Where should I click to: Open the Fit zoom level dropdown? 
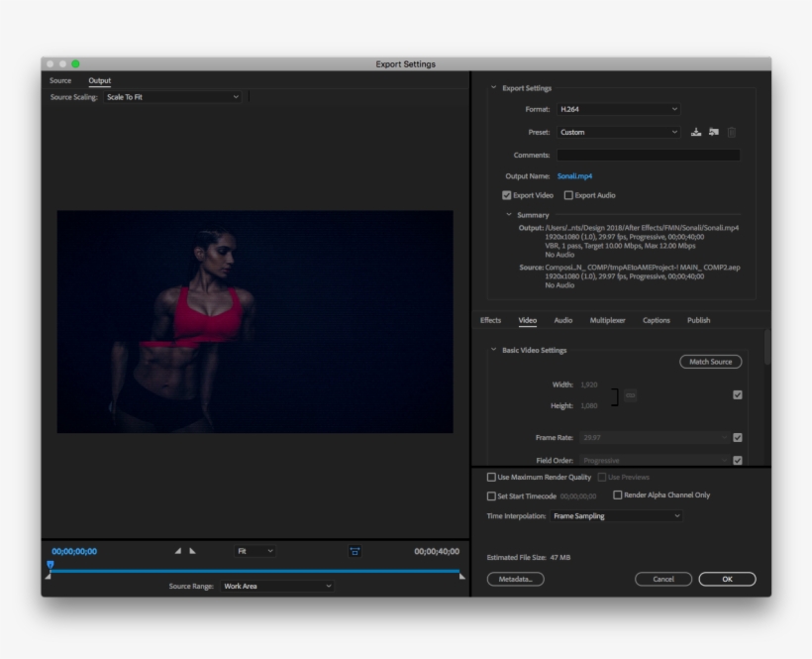click(x=254, y=551)
